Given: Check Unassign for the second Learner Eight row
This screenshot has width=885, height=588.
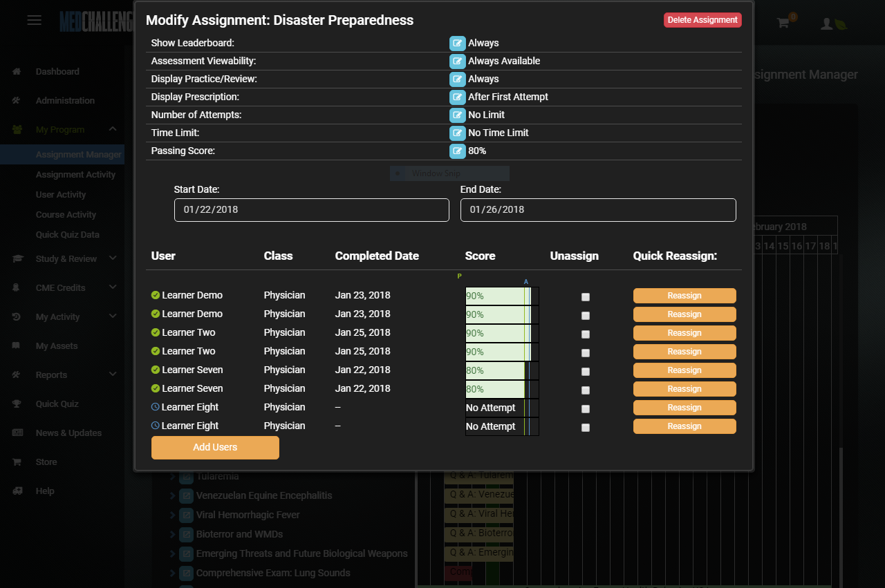Looking at the screenshot, I should point(586,428).
